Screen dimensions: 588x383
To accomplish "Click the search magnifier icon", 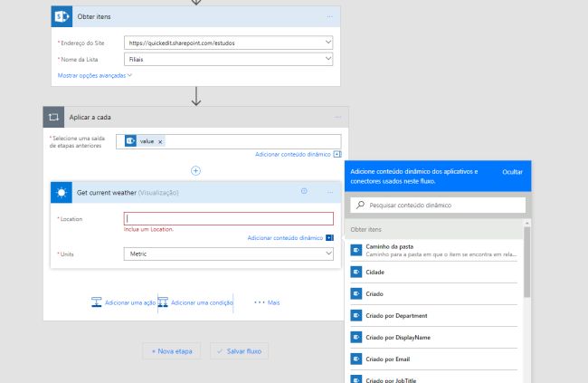I will [360, 205].
